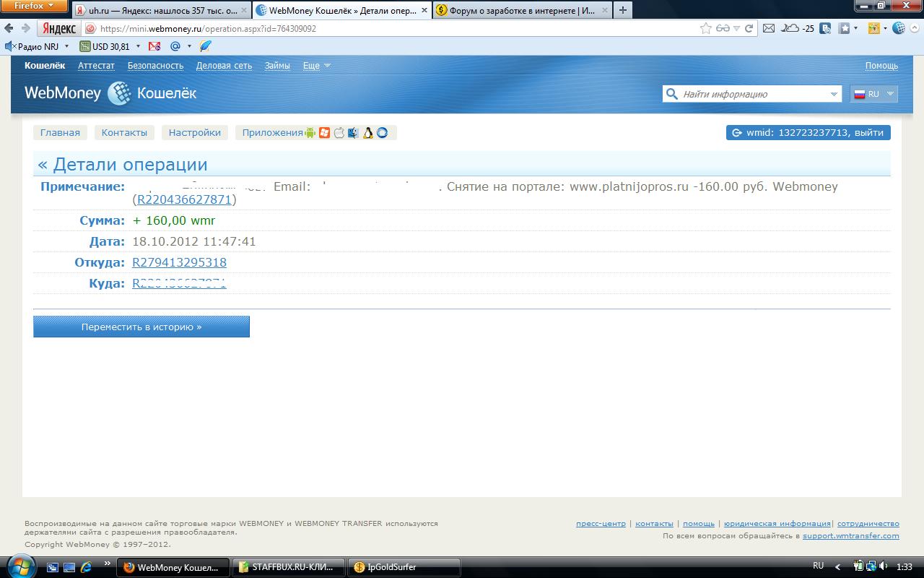
Task: Bookmark page with the star icon
Action: pos(705,29)
